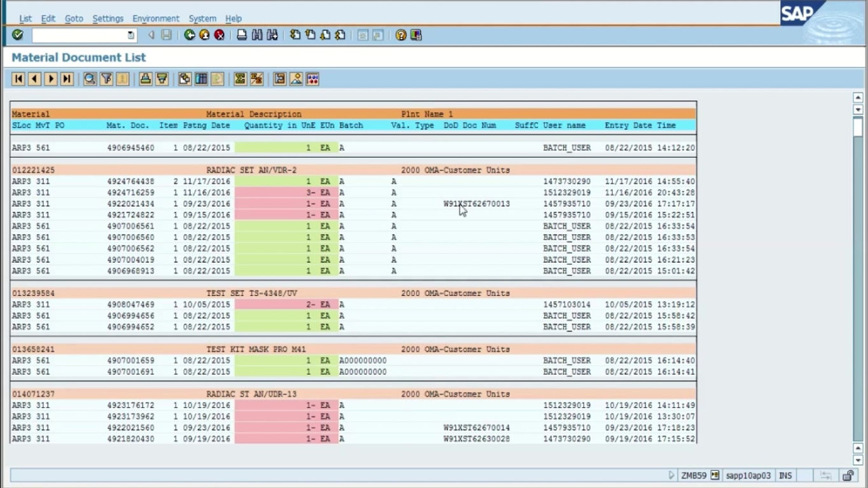Expand the status bar message arrow
Screen dimensions: 868x488
coord(671,475)
